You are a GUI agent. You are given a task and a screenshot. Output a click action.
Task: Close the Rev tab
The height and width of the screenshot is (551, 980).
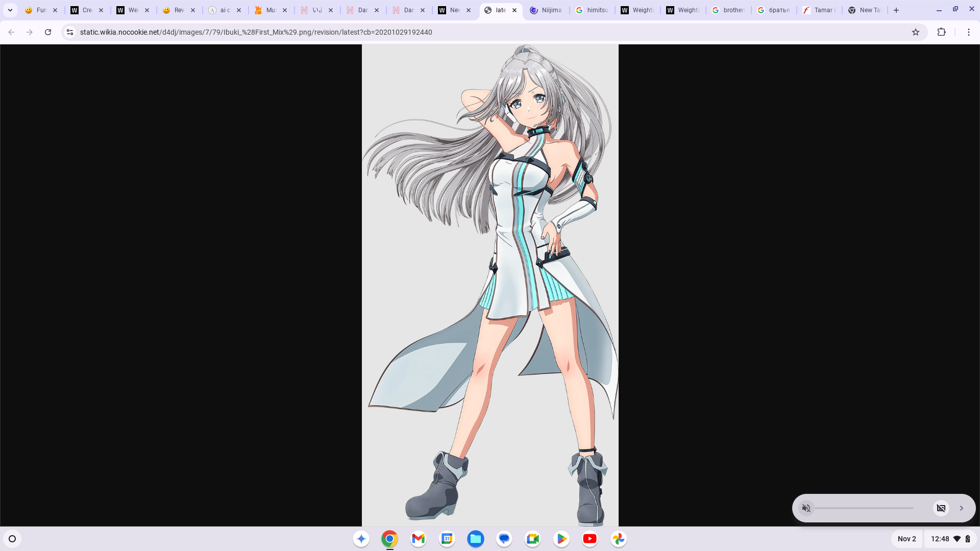(193, 10)
